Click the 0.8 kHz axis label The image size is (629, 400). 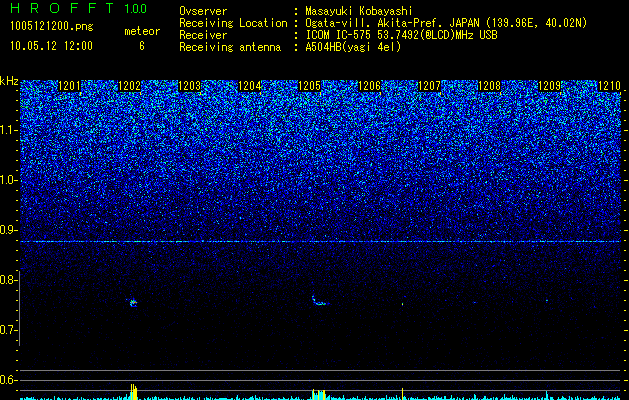pos(9,280)
